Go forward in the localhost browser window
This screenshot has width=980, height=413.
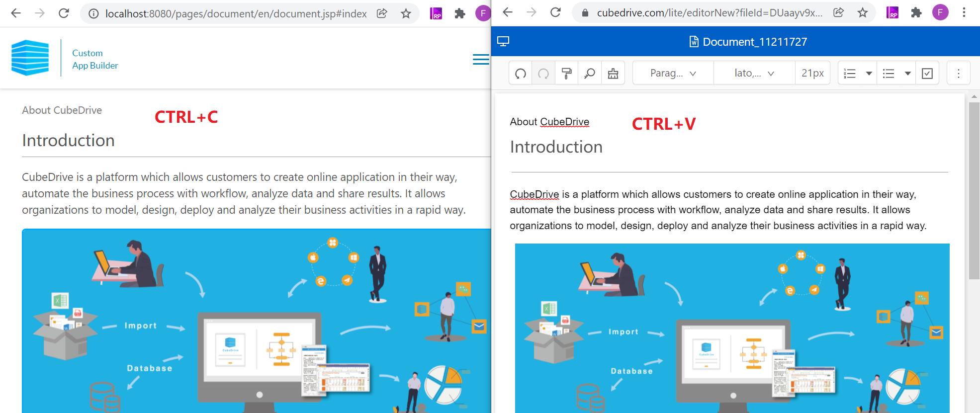coord(40,13)
